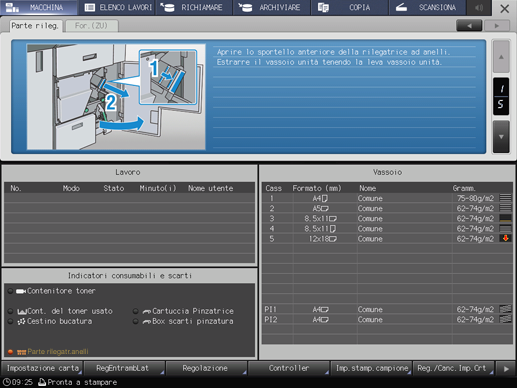Viewport: 517px width, 388px height.
Task: Click the tray 5 red arrow indicator
Action: click(505, 238)
